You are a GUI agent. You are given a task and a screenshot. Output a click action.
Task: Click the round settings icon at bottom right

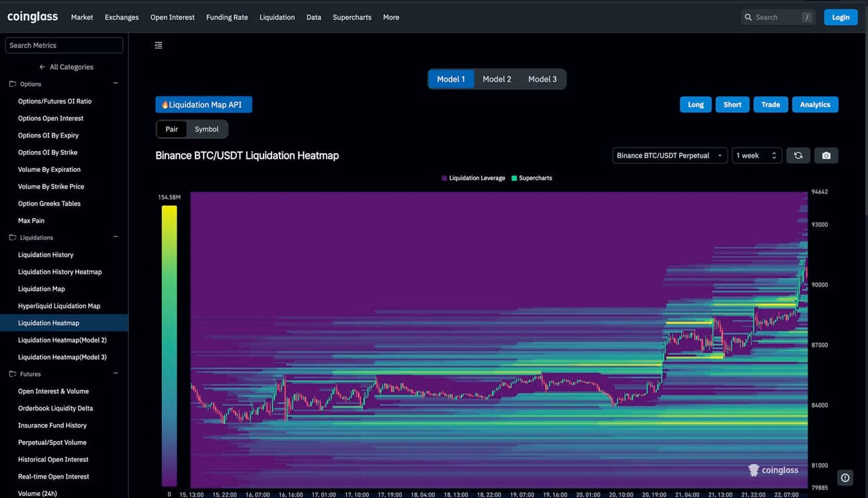click(x=845, y=478)
